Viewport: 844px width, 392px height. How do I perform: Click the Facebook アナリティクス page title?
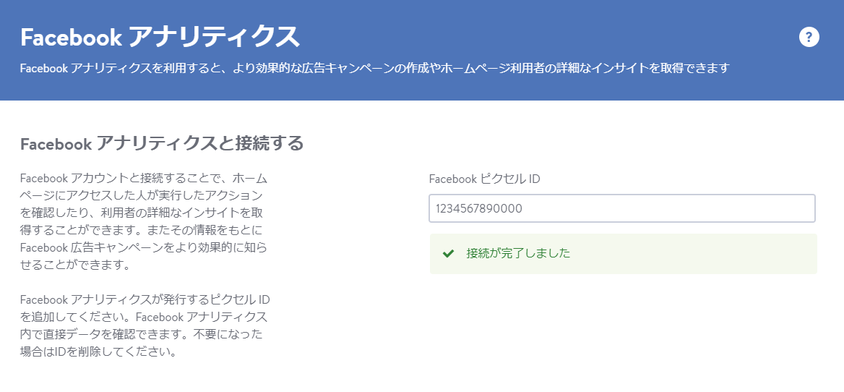pos(159,38)
